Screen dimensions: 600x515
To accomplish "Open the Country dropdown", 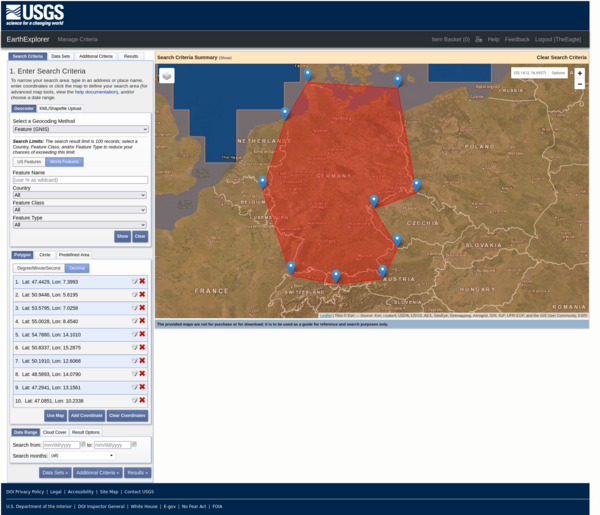I will 80,195.
